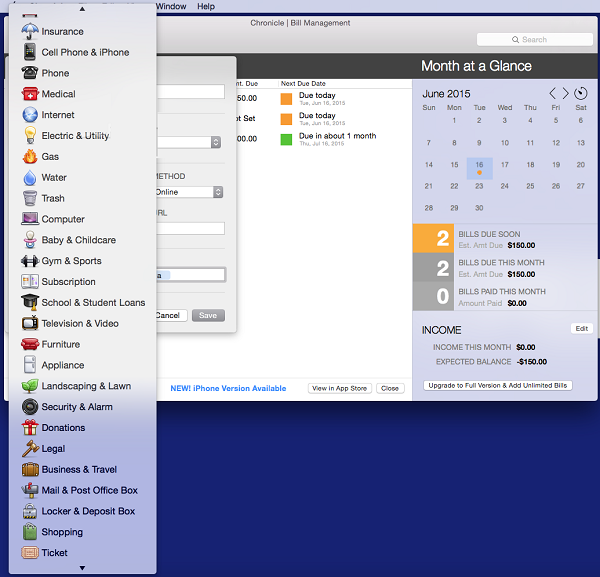Image resolution: width=600 pixels, height=577 pixels.
Task: Pick the Landscaping & Lawn leaf icon
Action: pos(30,386)
